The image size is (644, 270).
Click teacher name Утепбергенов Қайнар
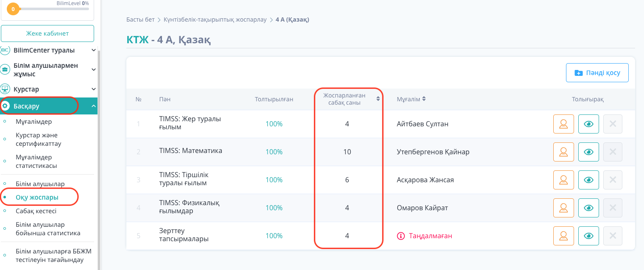coord(433,152)
